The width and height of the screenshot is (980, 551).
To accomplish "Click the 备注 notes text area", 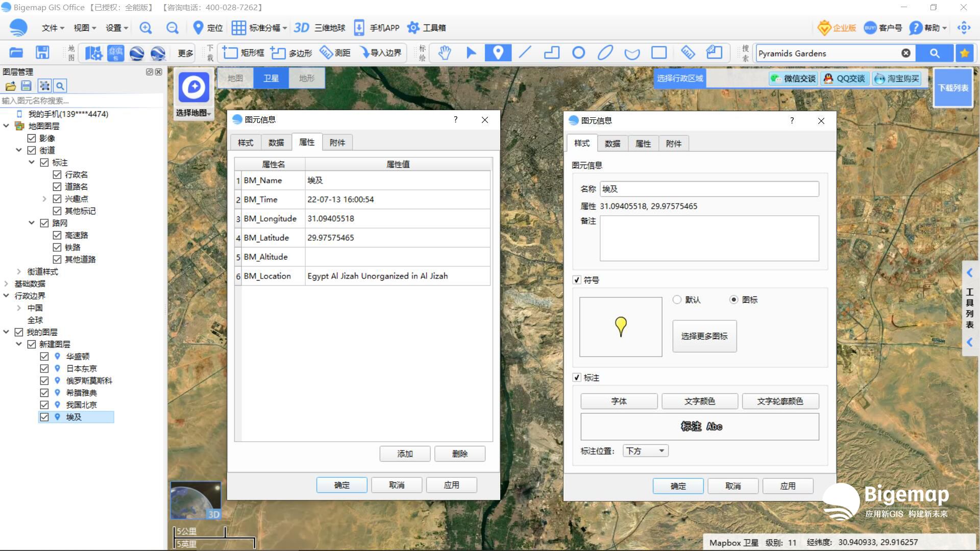I will [709, 238].
